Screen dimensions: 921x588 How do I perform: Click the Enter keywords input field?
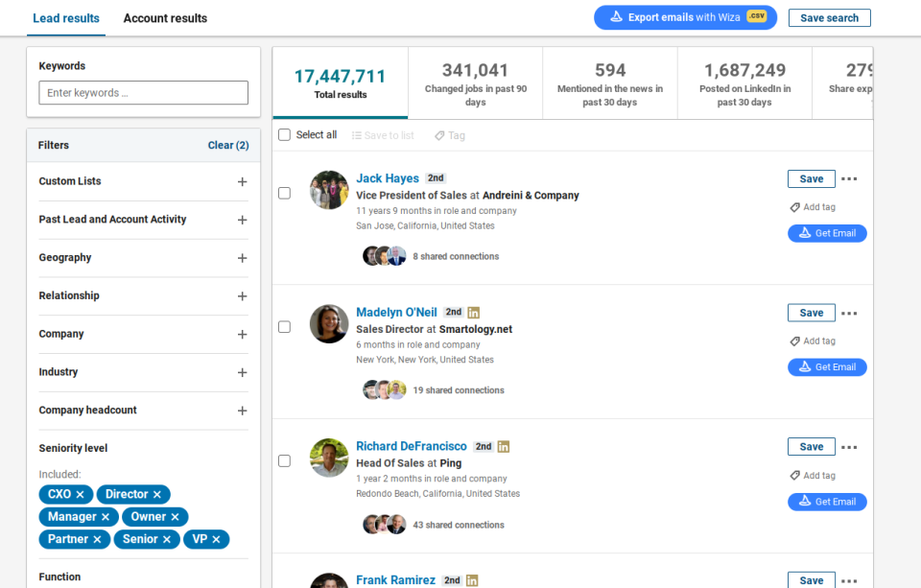pos(142,92)
